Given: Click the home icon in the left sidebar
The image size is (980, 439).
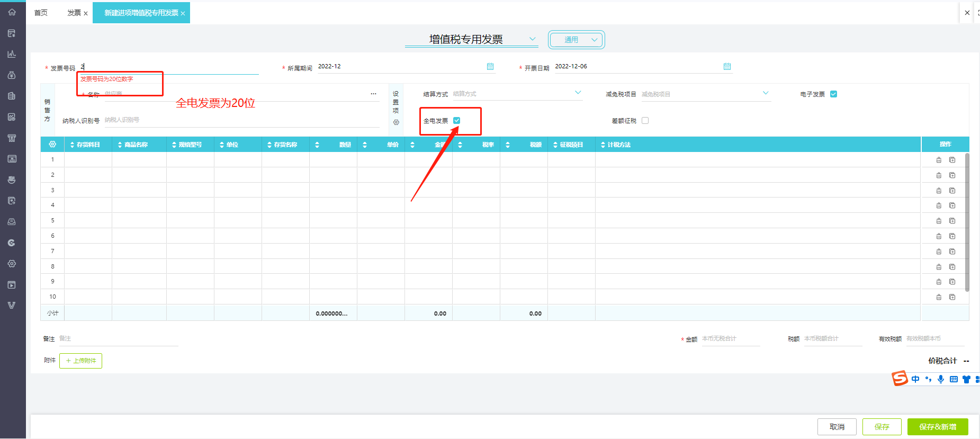Looking at the screenshot, I should point(12,12).
